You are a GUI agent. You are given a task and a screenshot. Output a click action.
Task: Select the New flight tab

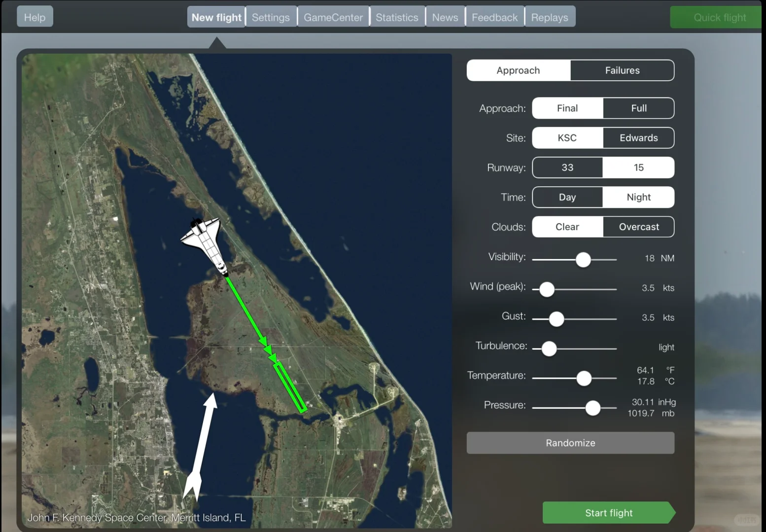(216, 17)
